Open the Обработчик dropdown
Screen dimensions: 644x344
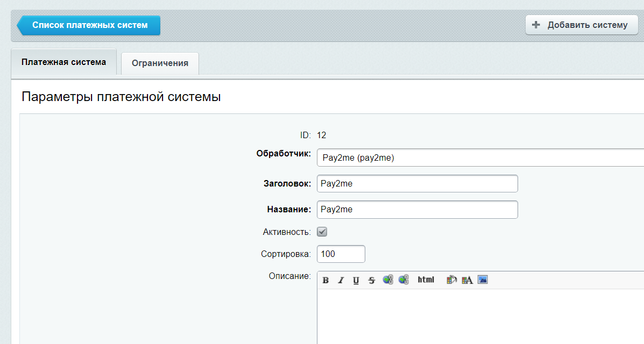480,157
